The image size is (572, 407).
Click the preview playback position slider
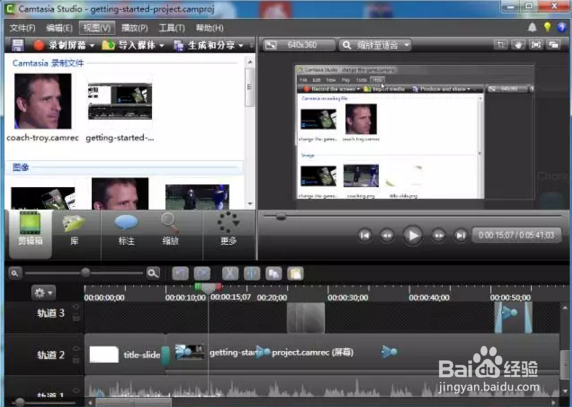tap(281, 217)
